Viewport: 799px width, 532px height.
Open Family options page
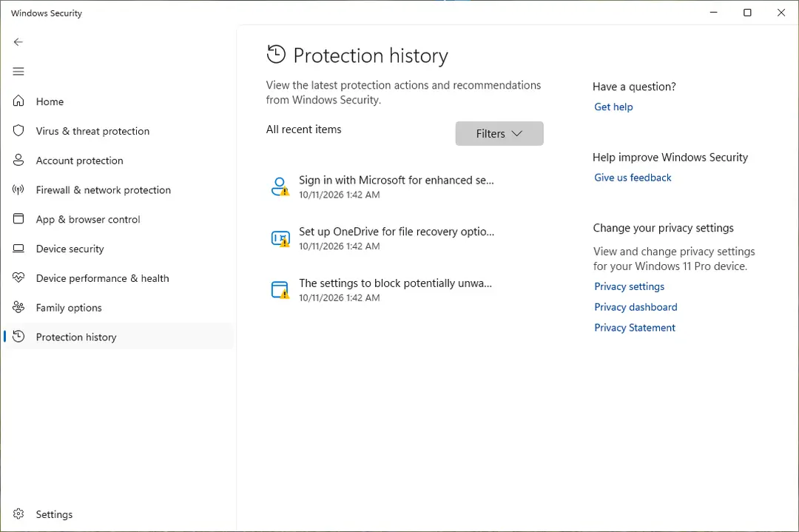pos(118,308)
